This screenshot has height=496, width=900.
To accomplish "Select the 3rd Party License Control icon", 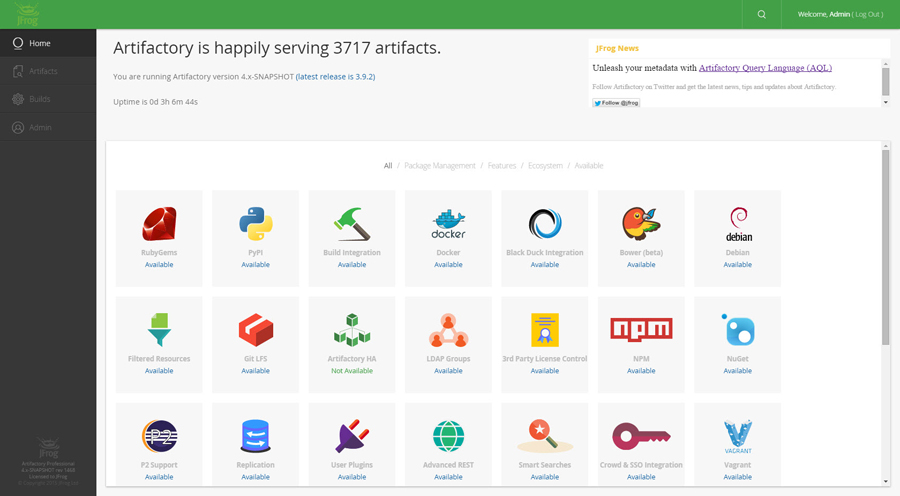I will (x=545, y=330).
